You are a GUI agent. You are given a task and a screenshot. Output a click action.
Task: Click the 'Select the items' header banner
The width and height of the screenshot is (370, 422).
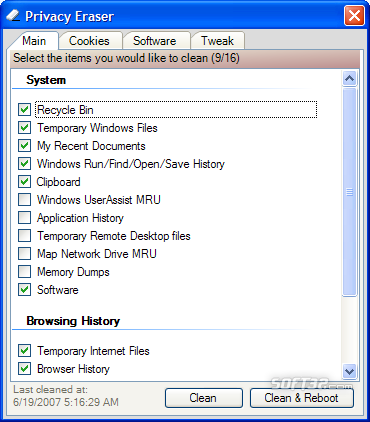[185, 58]
